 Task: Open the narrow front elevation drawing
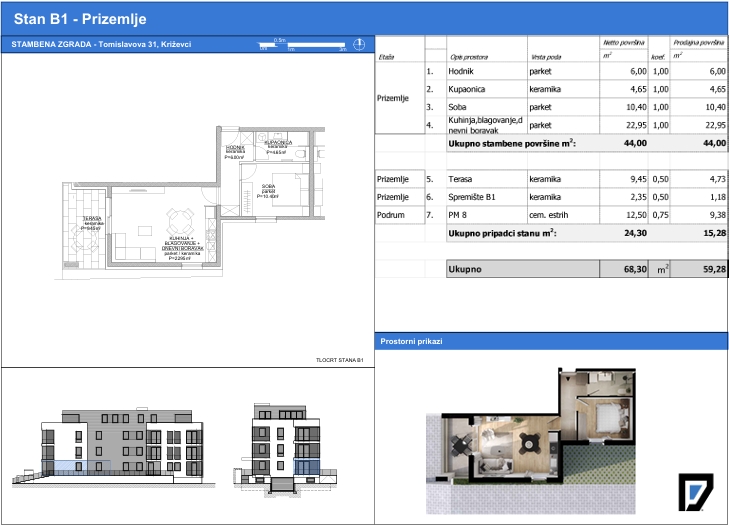tap(285, 448)
